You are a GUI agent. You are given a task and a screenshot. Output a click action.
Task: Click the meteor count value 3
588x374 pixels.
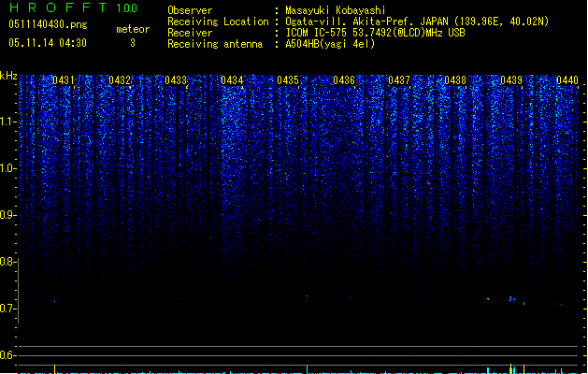pos(133,43)
